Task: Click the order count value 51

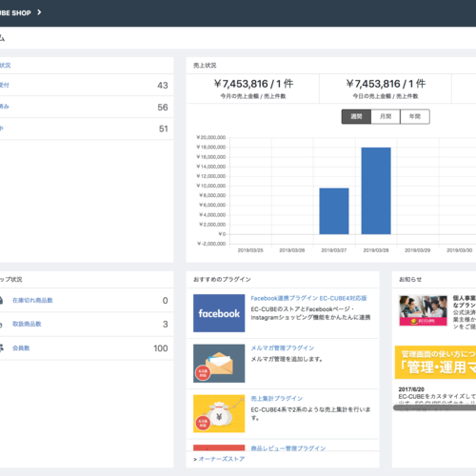Action: [163, 129]
